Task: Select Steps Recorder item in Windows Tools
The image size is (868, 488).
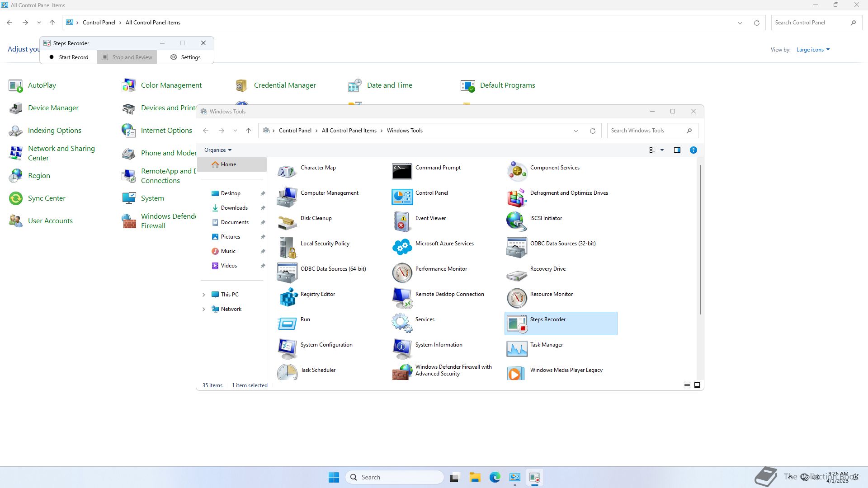Action: point(561,324)
